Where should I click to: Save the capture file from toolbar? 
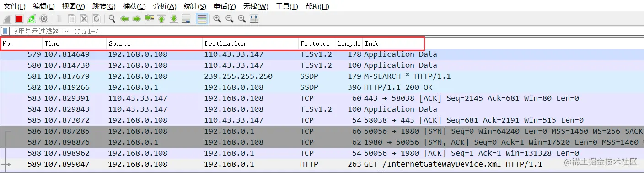click(x=72, y=19)
